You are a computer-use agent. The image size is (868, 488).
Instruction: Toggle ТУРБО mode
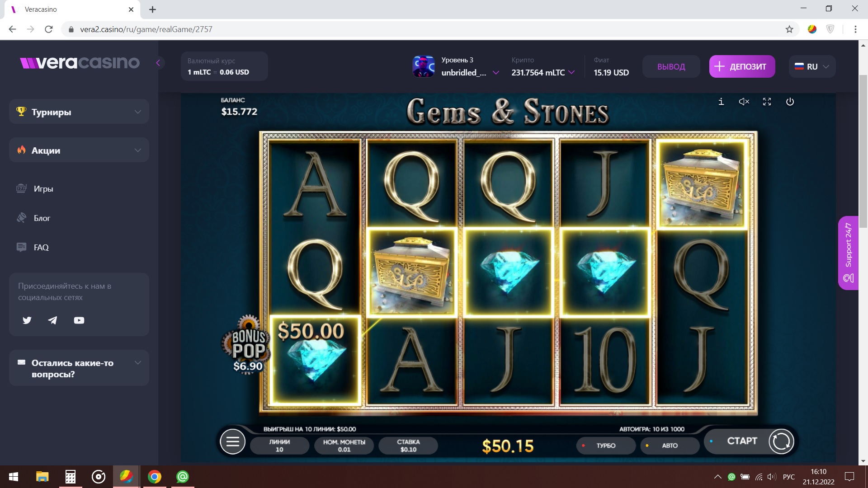(606, 446)
